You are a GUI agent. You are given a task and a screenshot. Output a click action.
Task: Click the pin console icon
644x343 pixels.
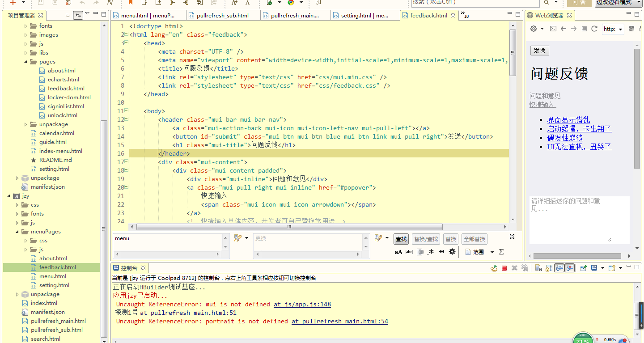(583, 268)
